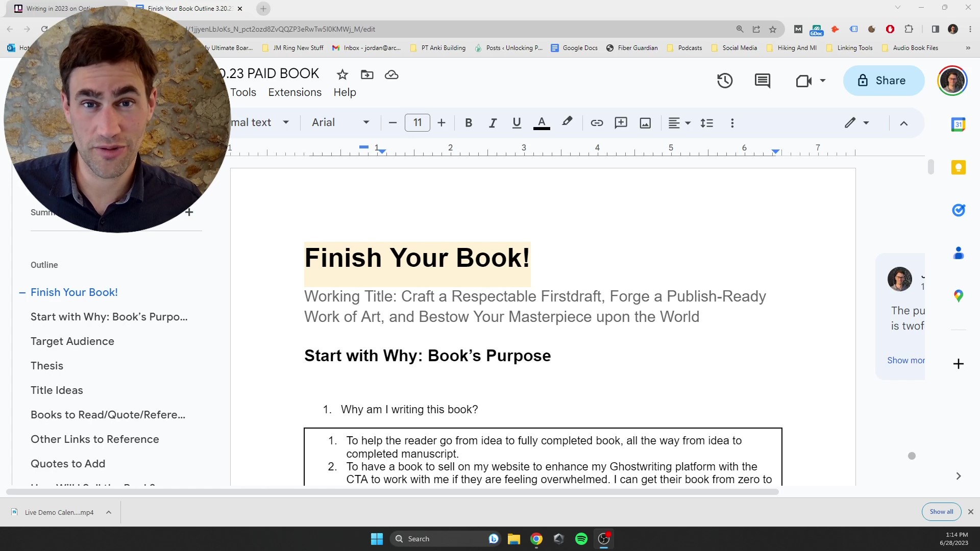Image resolution: width=980 pixels, height=551 pixels.
Task: Open the browser extensions puzzle icon
Action: 909,29
